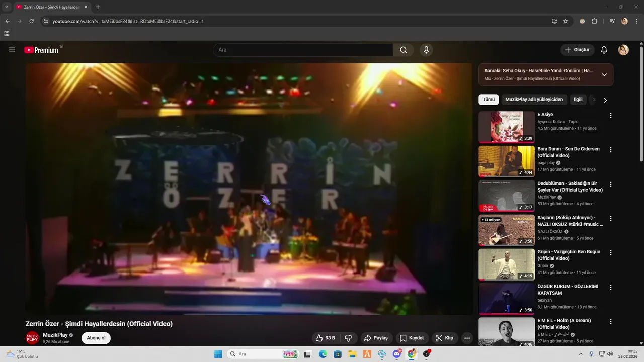Image resolution: width=644 pixels, height=362 pixels.
Task: Open File Explorer from taskbar
Action: 352,354
